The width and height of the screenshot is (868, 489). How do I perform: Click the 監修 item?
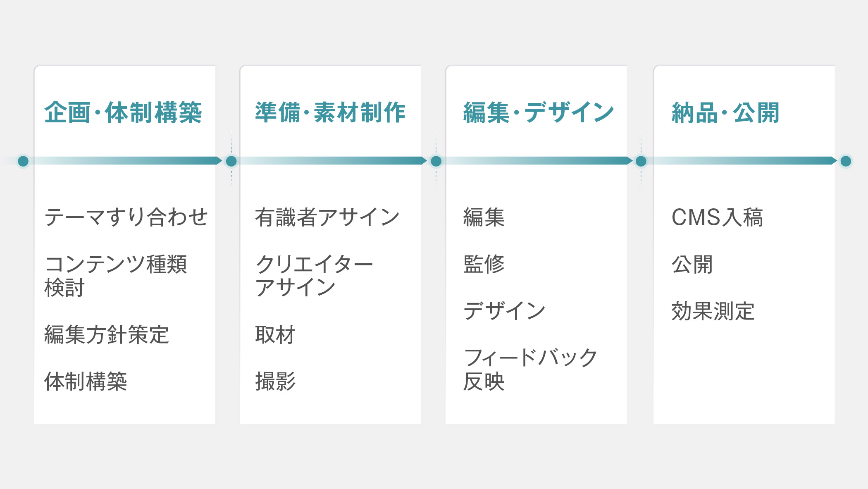coord(484,264)
